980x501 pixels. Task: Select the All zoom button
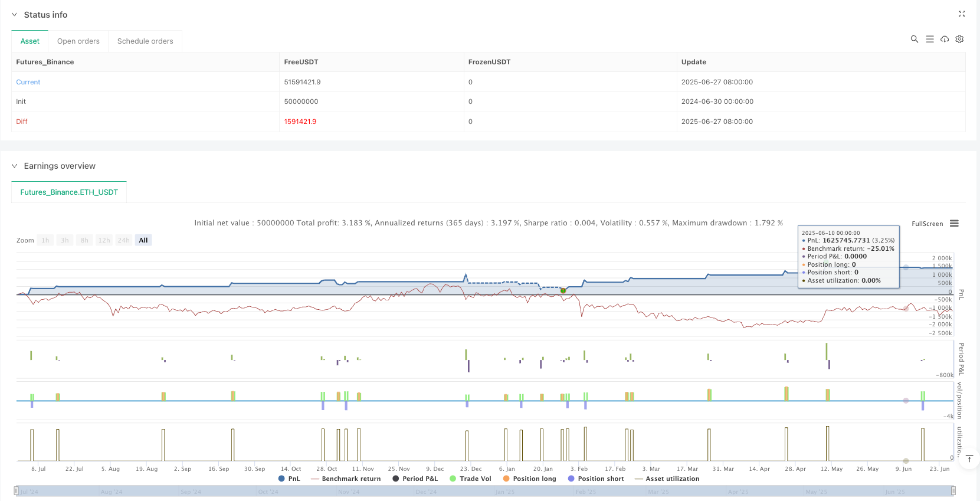(143, 240)
